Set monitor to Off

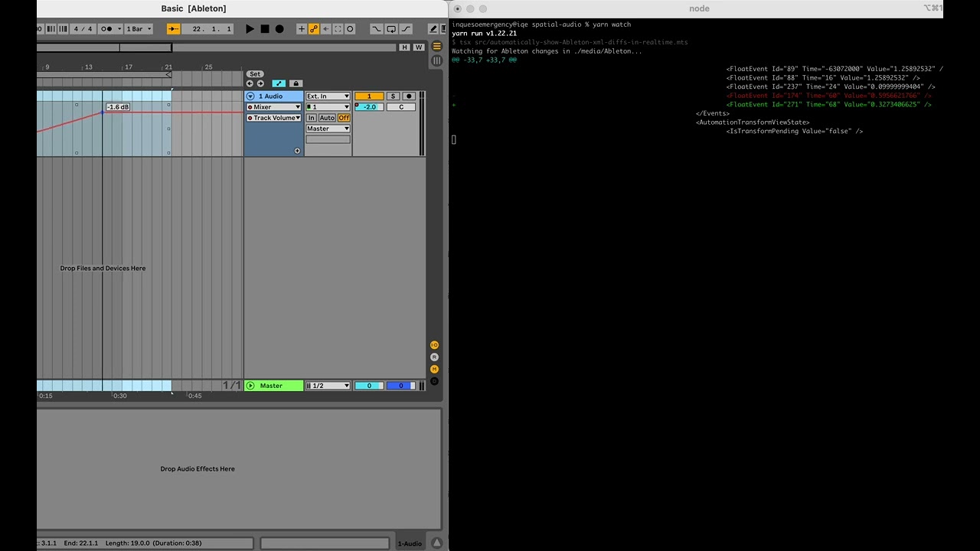(x=344, y=118)
